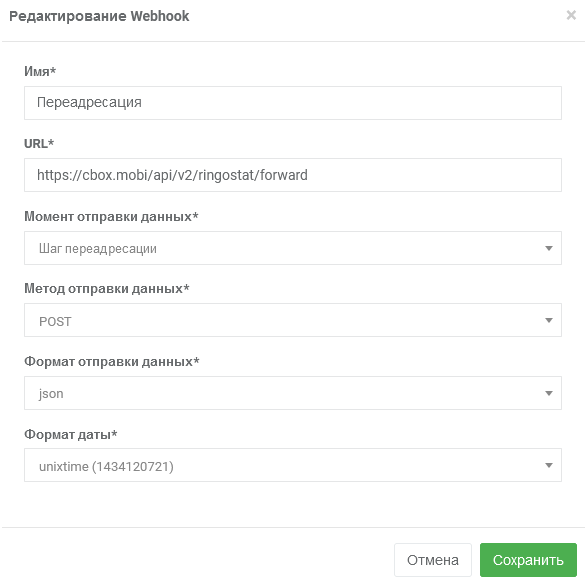585x587 pixels.
Task: Click the Редактирование Webhook dialog title
Action: coord(99,16)
